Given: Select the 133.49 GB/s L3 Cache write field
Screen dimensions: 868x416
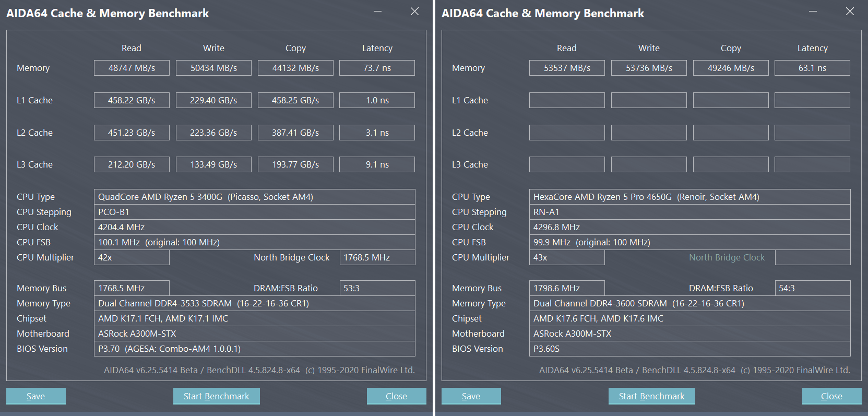Looking at the screenshot, I should [x=213, y=164].
